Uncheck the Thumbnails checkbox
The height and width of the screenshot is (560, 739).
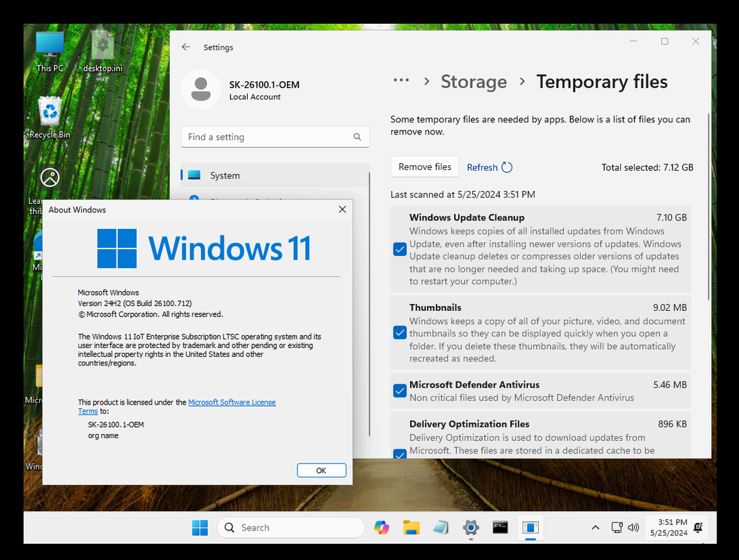pyautogui.click(x=400, y=332)
